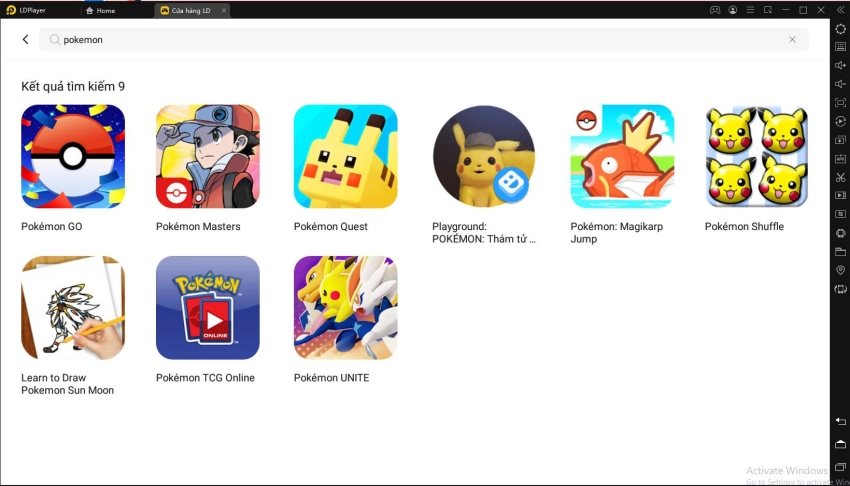Decrease volume using sidebar speaker minus icon
This screenshot has height=486, width=850.
(x=840, y=83)
